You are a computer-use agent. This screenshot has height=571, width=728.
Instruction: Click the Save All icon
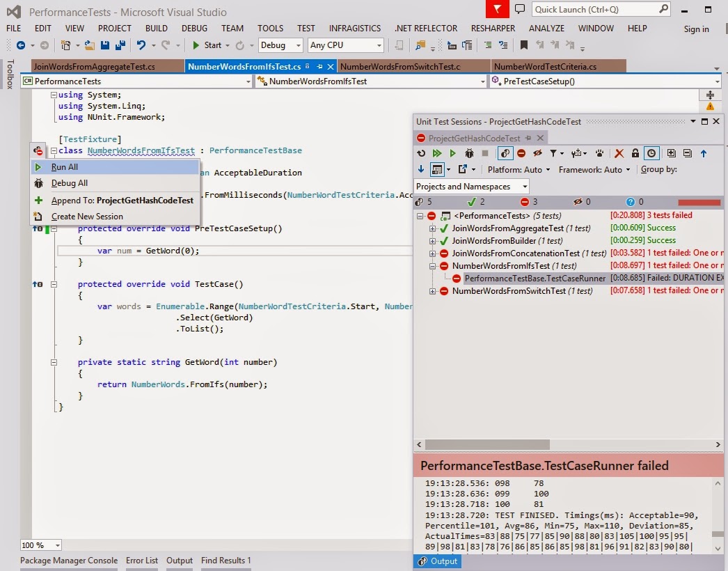point(120,45)
